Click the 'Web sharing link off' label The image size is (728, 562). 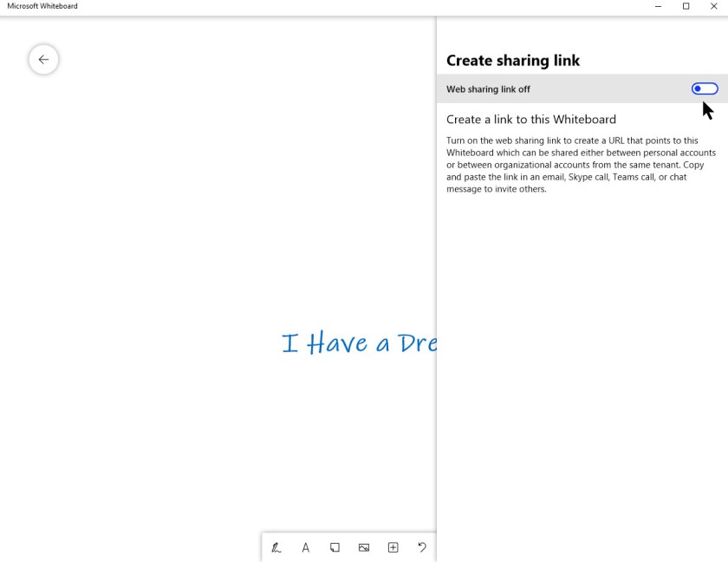point(488,89)
